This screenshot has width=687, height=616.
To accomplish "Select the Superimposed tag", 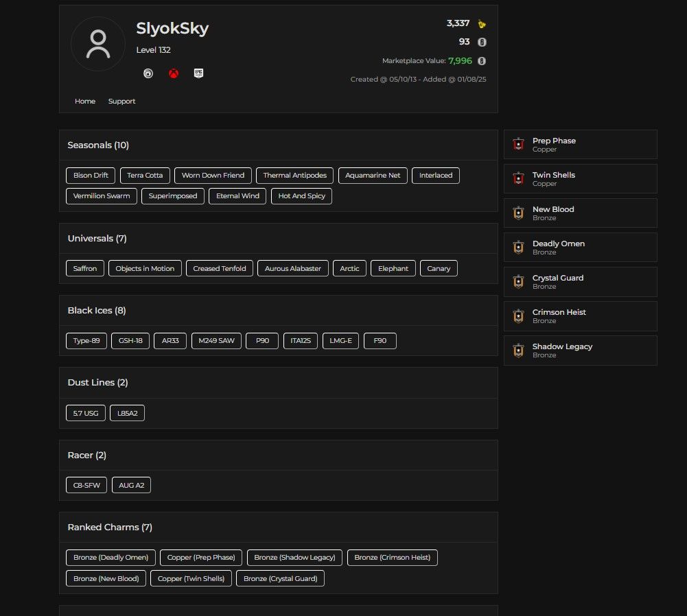I will tap(173, 196).
